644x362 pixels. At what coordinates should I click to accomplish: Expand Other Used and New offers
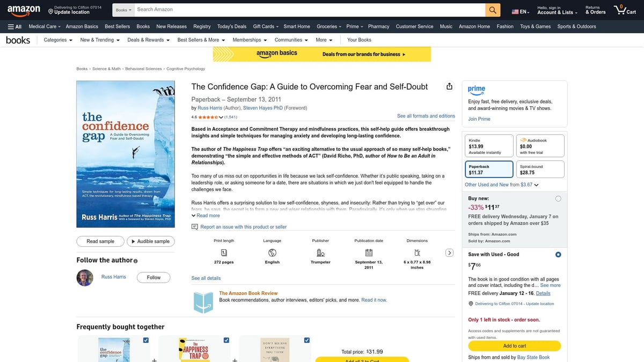[x=499, y=184]
